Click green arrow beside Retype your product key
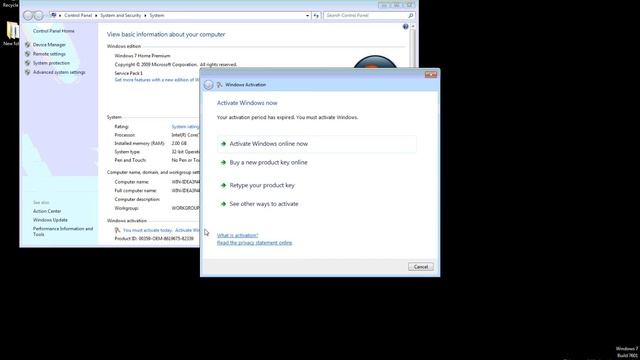The image size is (640, 360). [223, 185]
